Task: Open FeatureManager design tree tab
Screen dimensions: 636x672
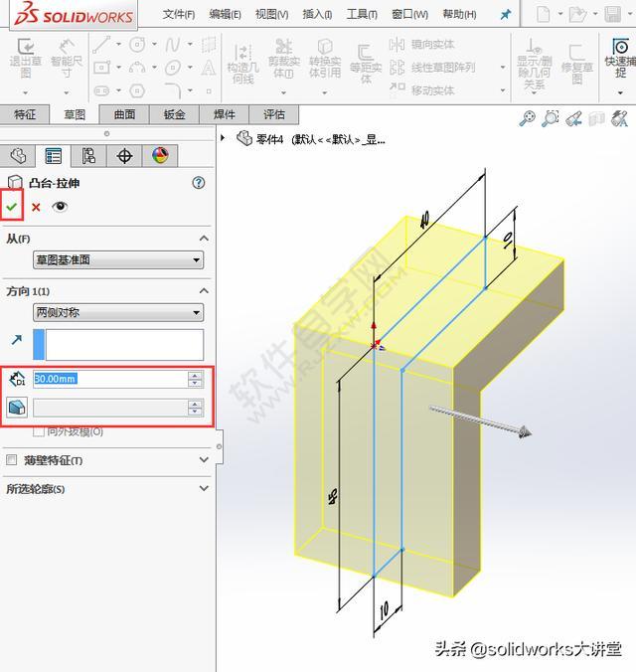Action: coord(18,155)
